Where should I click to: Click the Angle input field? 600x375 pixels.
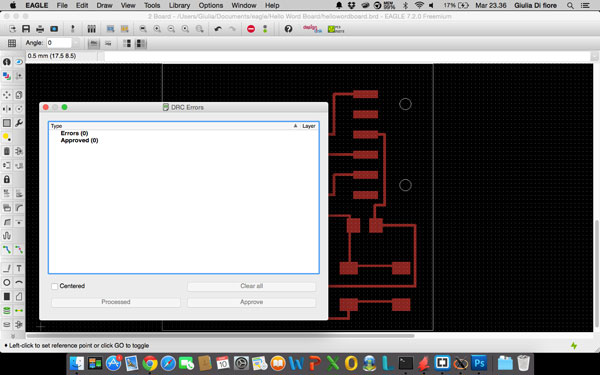(x=59, y=43)
